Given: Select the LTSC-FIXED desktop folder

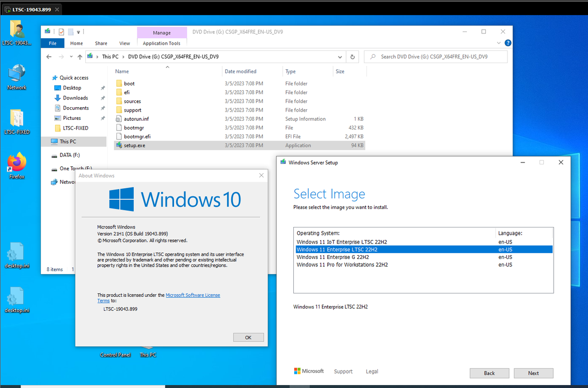Looking at the screenshot, I should point(17,122).
